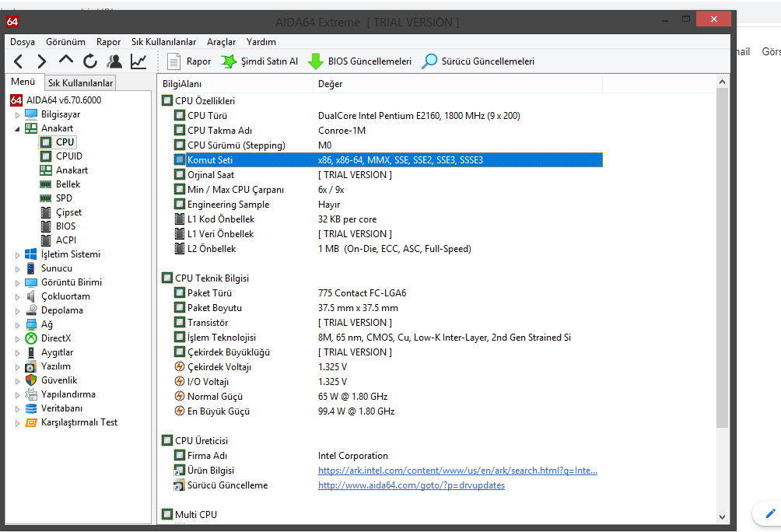
Task: Click the BIOS Güncellemeleri green download arrow icon
Action: (316, 61)
